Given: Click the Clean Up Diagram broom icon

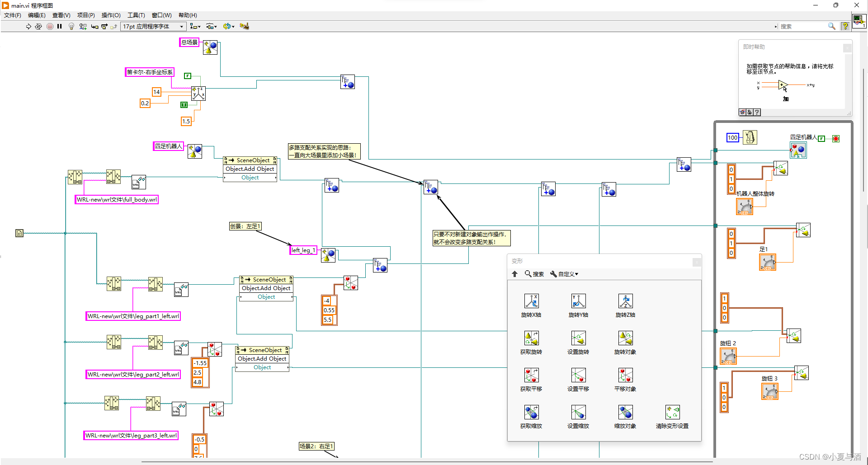Looking at the screenshot, I should 244,26.
